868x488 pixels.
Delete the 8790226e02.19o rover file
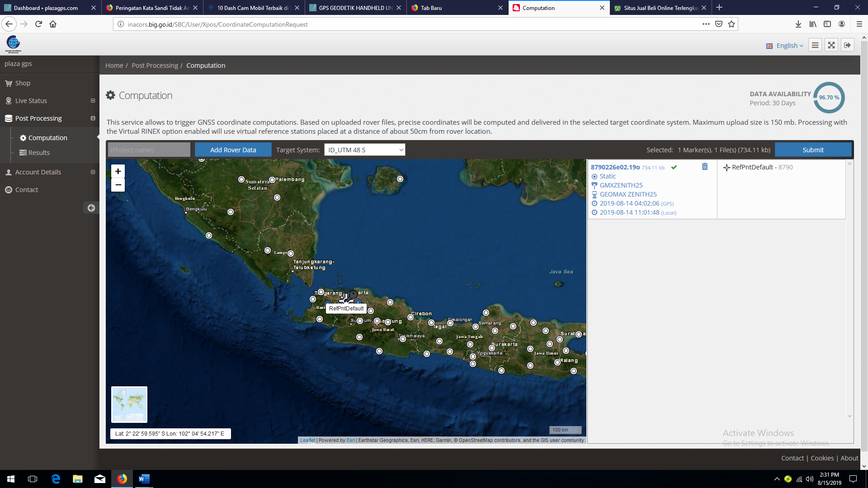[x=704, y=167]
